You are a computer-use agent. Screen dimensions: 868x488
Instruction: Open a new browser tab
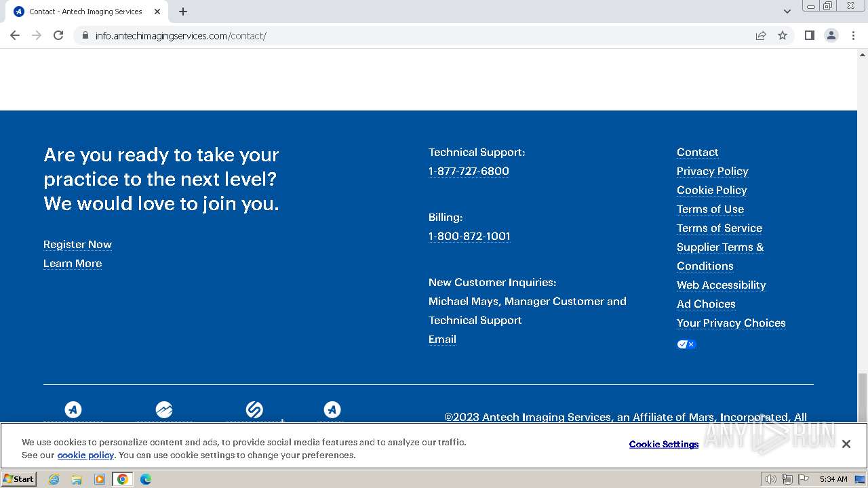pos(183,12)
